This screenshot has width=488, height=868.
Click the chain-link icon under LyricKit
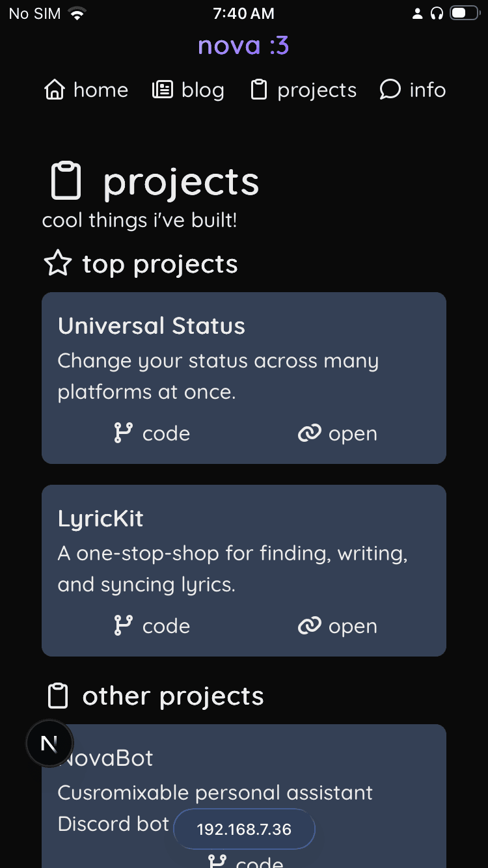coord(309,626)
